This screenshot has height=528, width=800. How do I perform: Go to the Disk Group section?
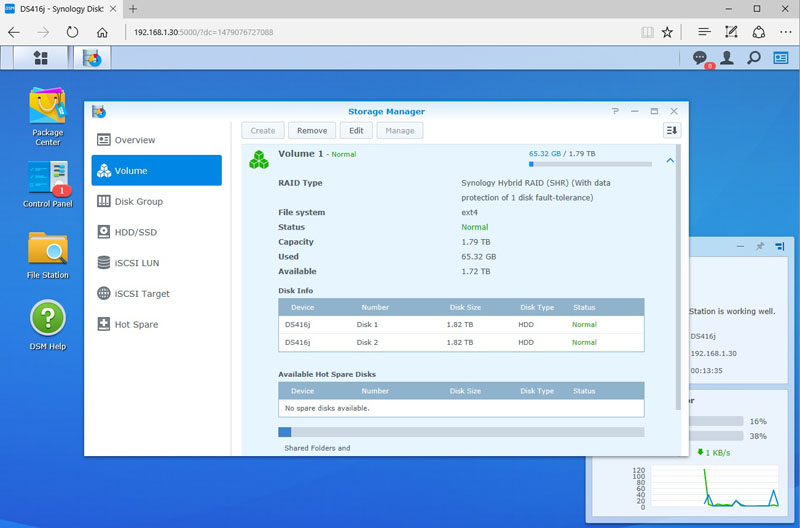coord(138,201)
